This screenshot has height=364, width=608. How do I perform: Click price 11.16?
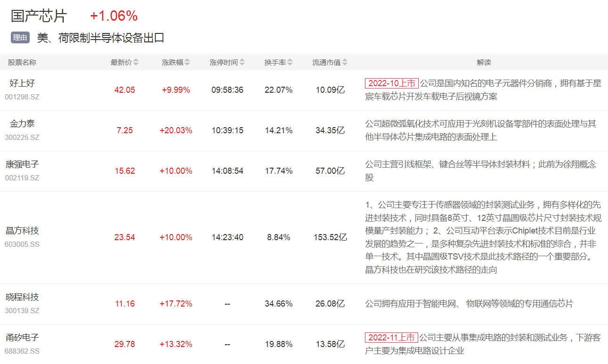[125, 304]
